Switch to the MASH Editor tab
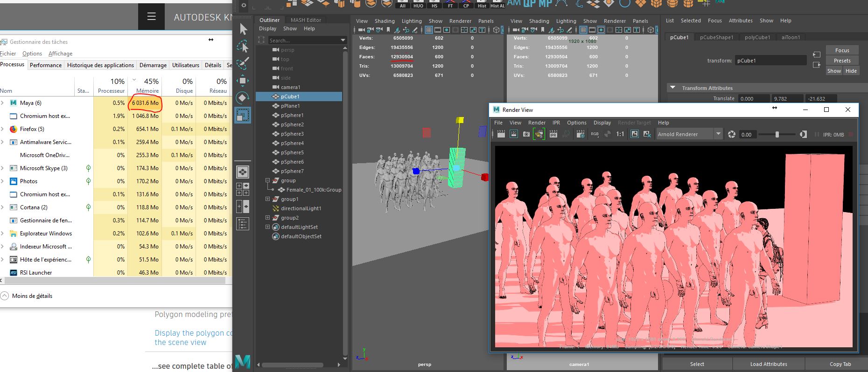The width and height of the screenshot is (868, 372). pos(306,20)
